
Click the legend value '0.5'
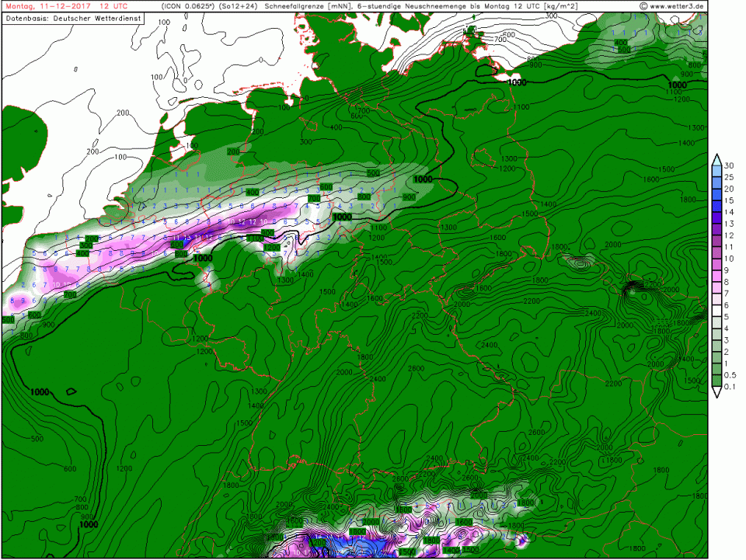pyautogui.click(x=729, y=375)
